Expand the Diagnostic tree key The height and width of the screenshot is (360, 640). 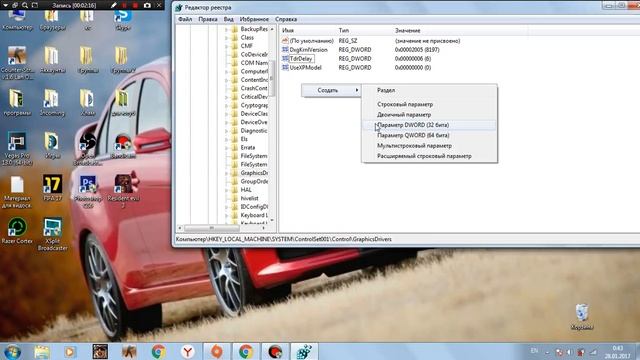[x=227, y=131]
